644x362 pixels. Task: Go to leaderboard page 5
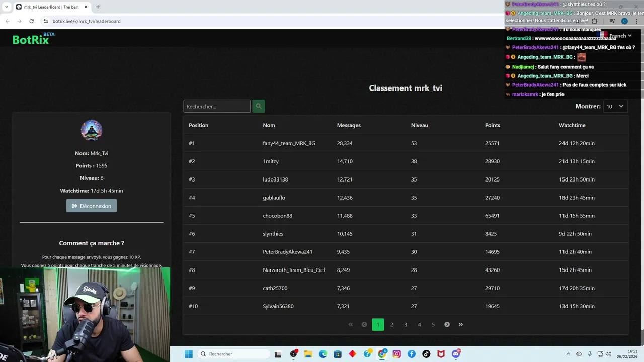[433, 325]
